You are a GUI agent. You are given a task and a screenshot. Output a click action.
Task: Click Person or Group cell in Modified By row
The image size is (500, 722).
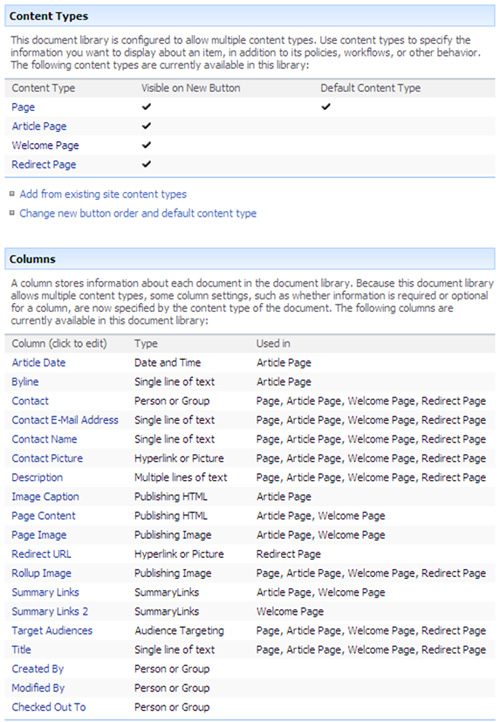172,688
